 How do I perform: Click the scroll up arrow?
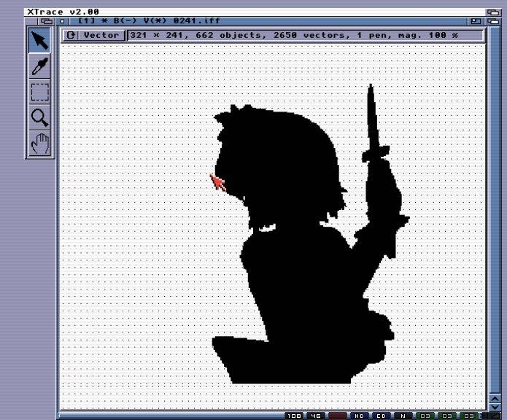coord(495,398)
